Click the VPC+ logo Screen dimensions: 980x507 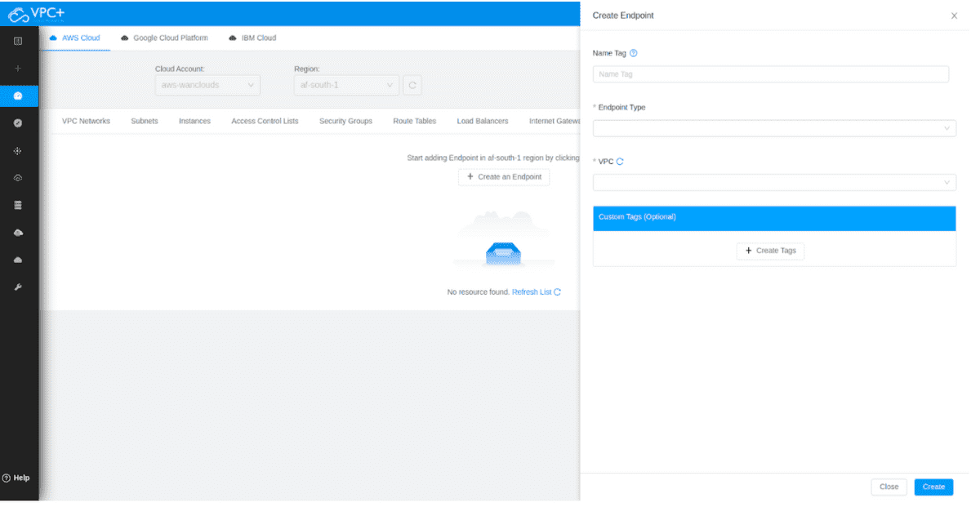click(36, 13)
